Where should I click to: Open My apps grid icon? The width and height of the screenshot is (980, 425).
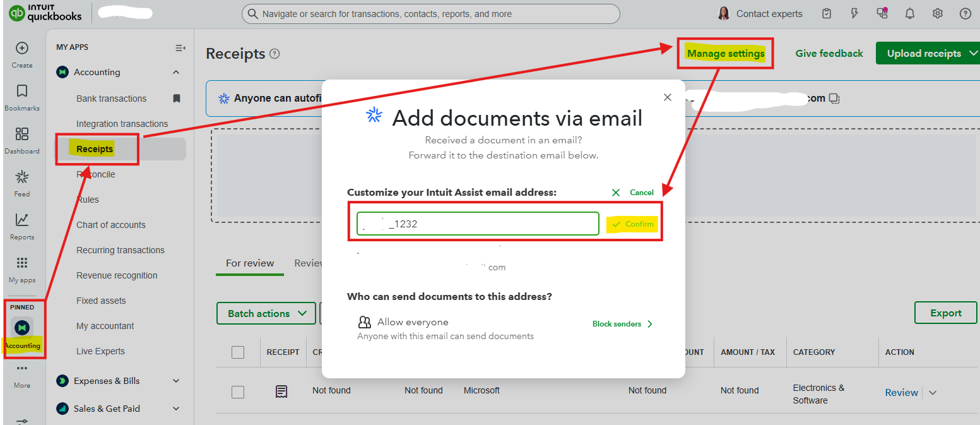pos(22,263)
